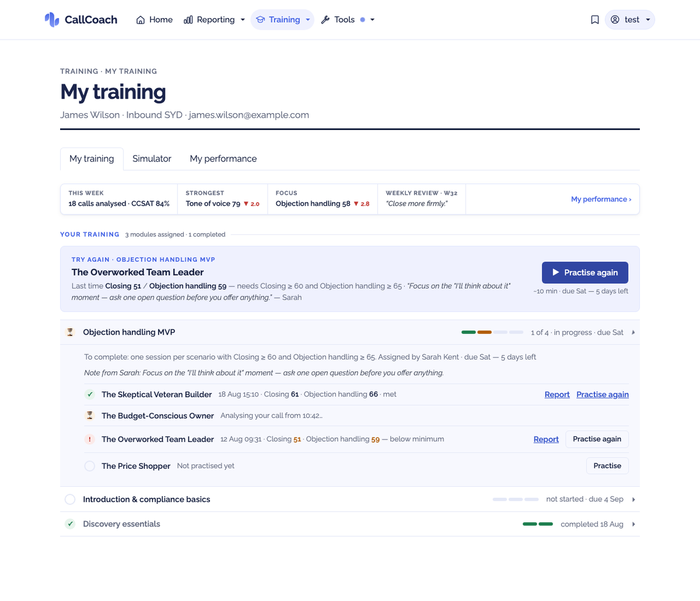Viewport: 700px width, 601px height.
Task: Click the wrench icon next to Tools
Action: (325, 20)
